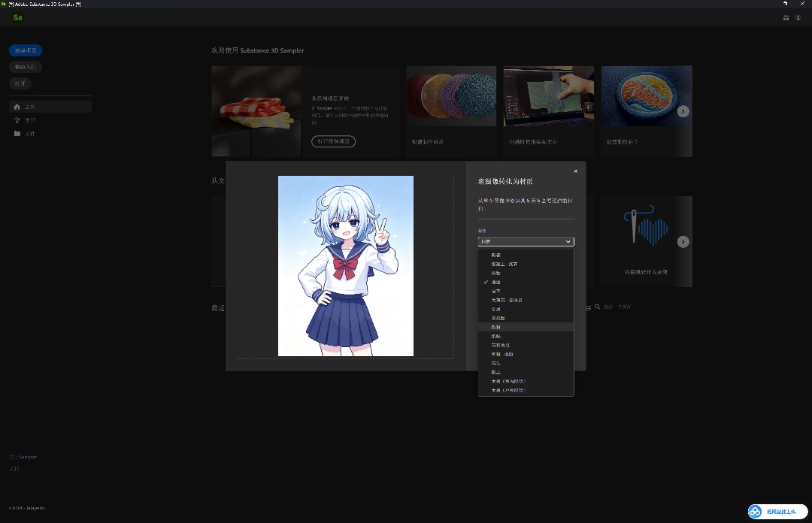Choose 石膏灰泥 (Plaster) option
The image size is (812, 523).
click(526, 346)
